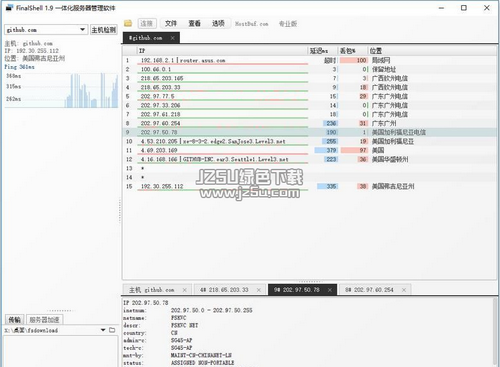Select hop 10 row 4.53.210.205
This screenshot has width=500, height=367.
tap(309, 141)
